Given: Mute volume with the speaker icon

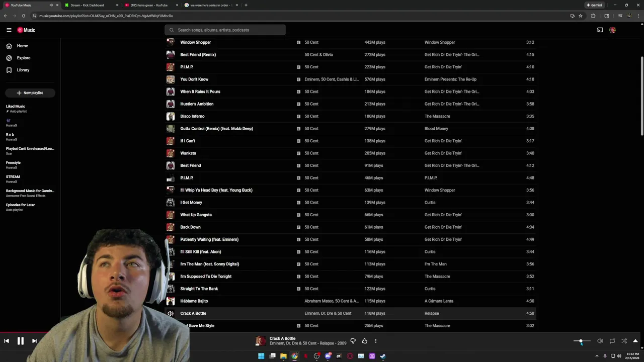Looking at the screenshot, I should [x=600, y=341].
